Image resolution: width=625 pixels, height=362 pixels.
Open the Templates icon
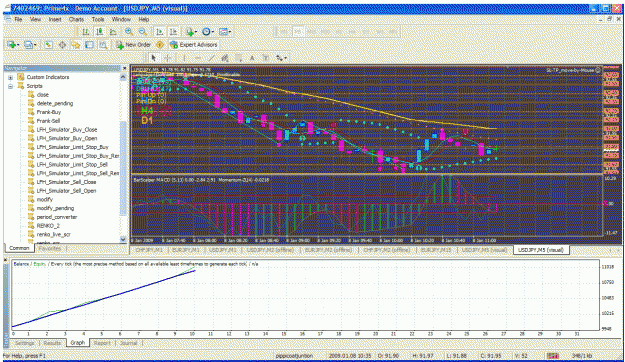[223, 32]
